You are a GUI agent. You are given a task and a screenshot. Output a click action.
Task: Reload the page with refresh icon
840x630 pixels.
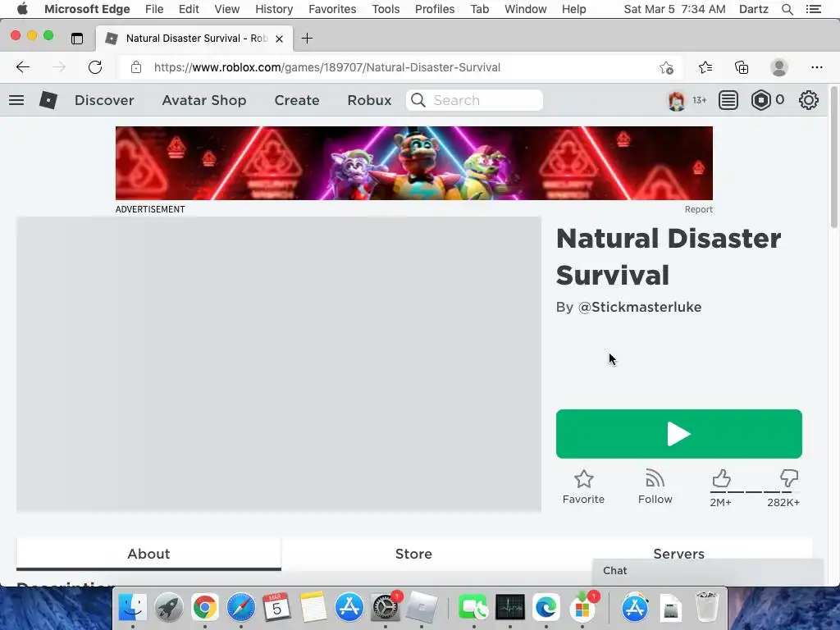95,67
